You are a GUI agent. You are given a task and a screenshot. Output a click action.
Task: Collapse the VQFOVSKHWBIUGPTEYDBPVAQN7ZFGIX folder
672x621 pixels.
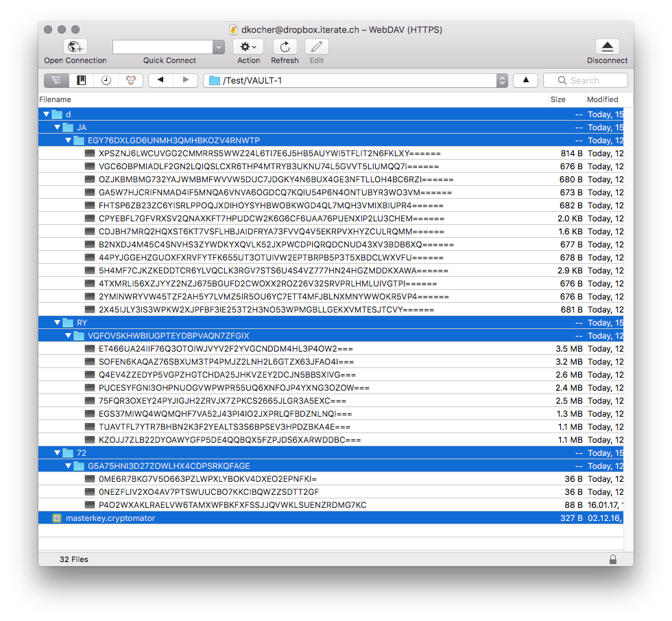point(68,336)
